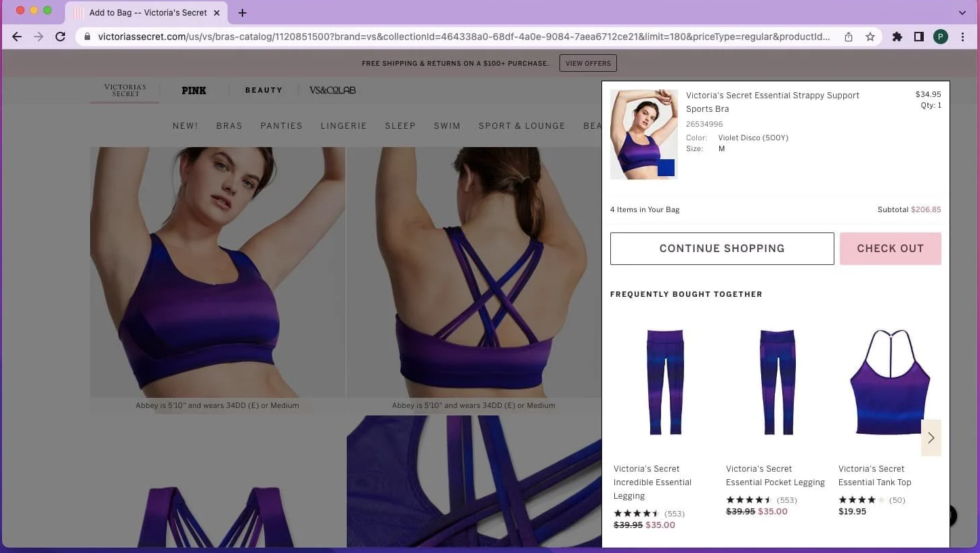980x553 pixels.
Task: Select the Add to Bag browser tab
Action: [146, 13]
